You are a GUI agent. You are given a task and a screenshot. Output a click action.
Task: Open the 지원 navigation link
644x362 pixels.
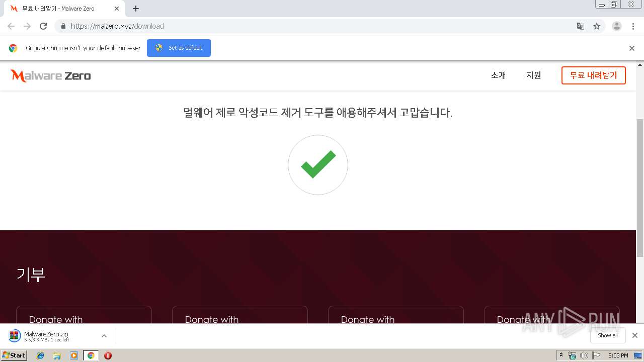pos(534,75)
